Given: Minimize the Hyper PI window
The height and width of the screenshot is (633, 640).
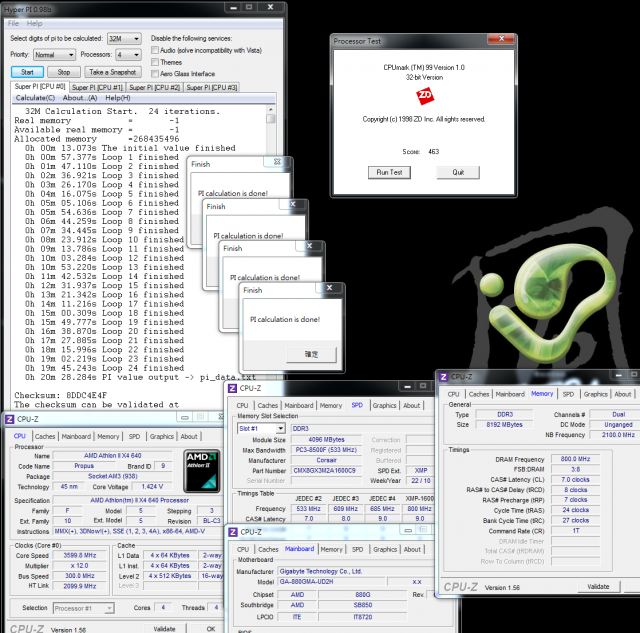Looking at the screenshot, I should (233, 7).
